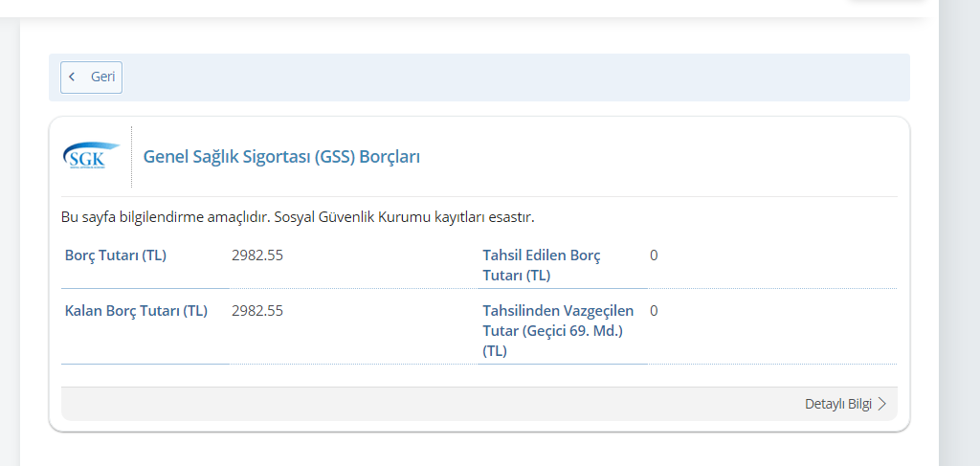Select the Tahsil Edilen Borç Tutarı label
The image size is (980, 466).
tap(542, 265)
